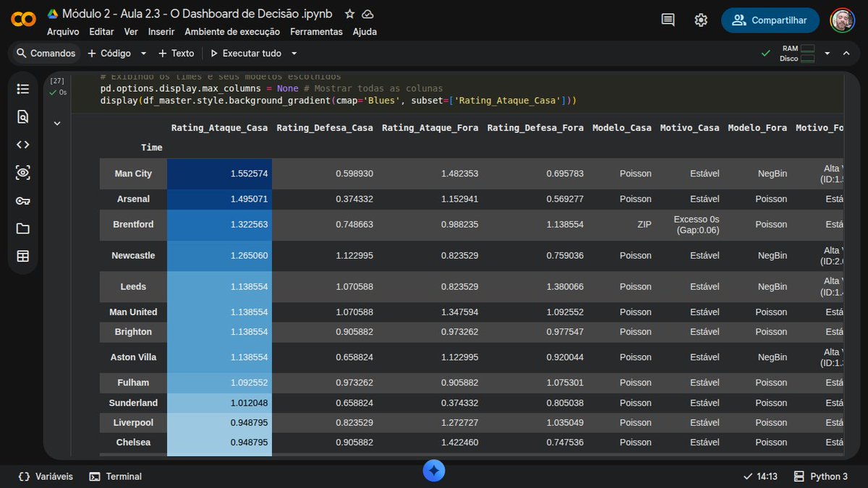Click the Time index header
Screen dimensions: 868x488
coord(152,147)
